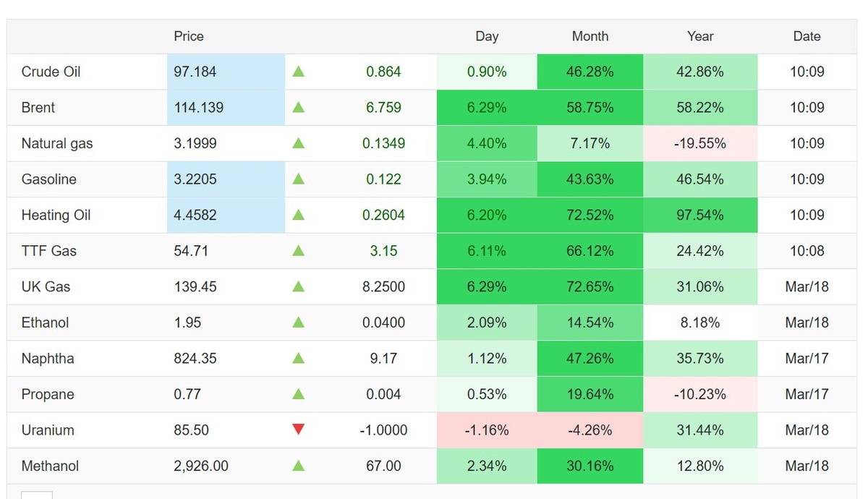Click the Year column header
Screen dimensions: 868x499
pos(700,36)
